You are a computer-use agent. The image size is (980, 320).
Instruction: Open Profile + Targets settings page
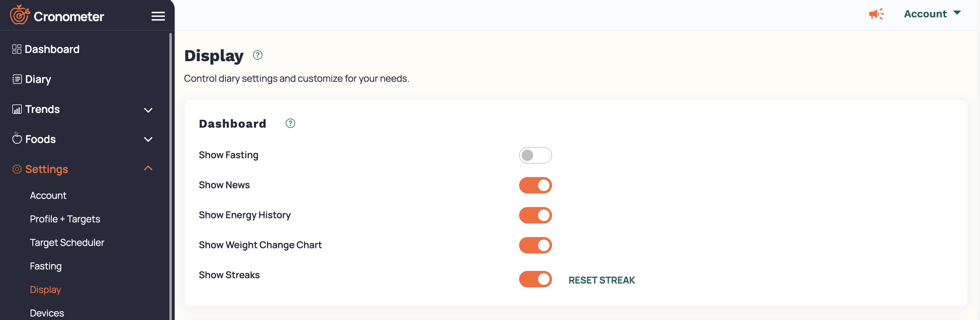click(x=65, y=219)
